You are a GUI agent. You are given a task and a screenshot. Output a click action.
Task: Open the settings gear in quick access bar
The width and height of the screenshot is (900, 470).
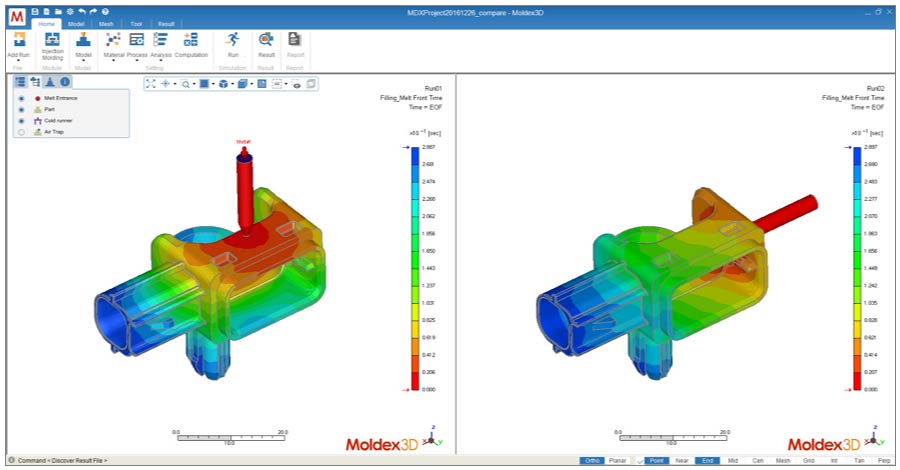(x=70, y=11)
